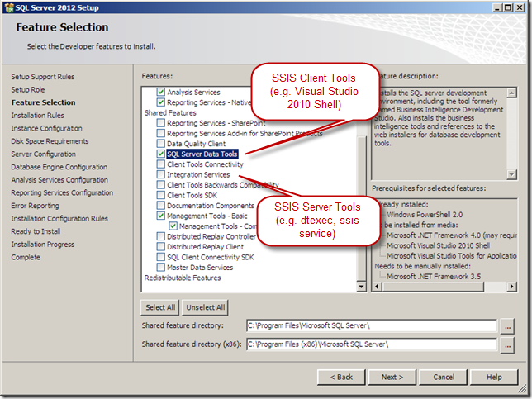The height and width of the screenshot is (399, 532).
Task: Click the Shared feature directory path field
Action: [372, 325]
